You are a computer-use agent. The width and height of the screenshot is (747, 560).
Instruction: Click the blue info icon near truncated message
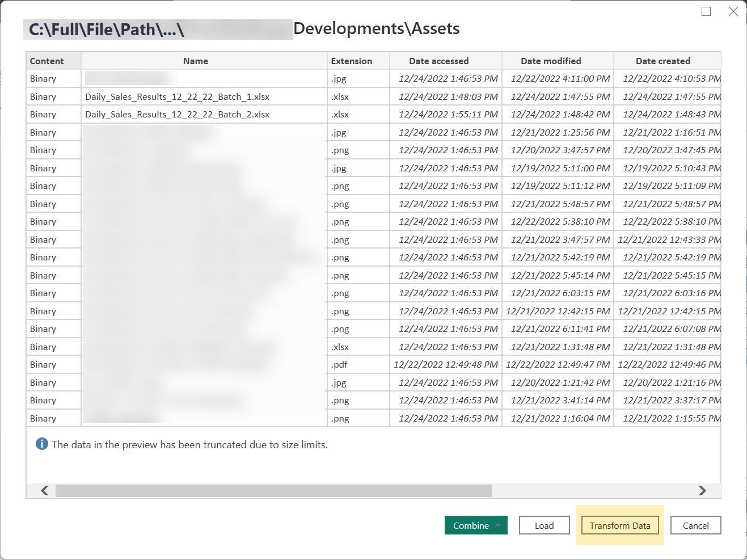tap(42, 444)
